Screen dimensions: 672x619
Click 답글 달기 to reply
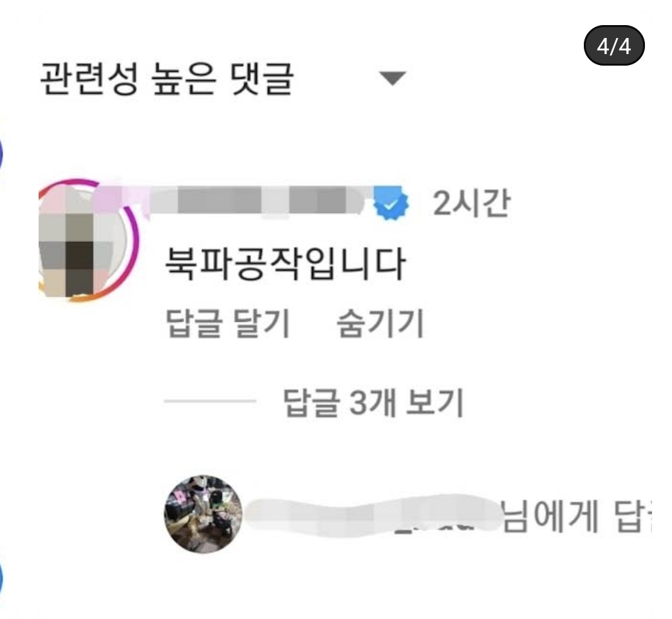click(229, 323)
